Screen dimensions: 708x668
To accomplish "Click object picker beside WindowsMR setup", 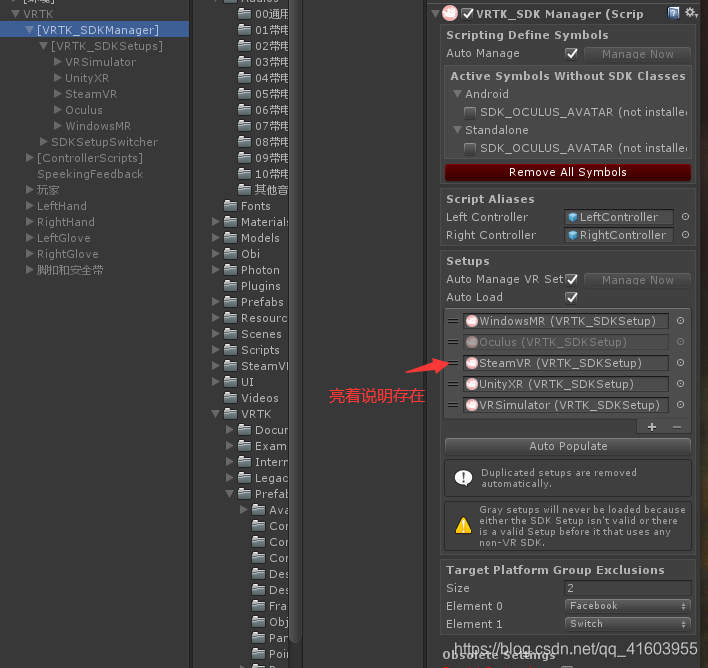I will 680,321.
